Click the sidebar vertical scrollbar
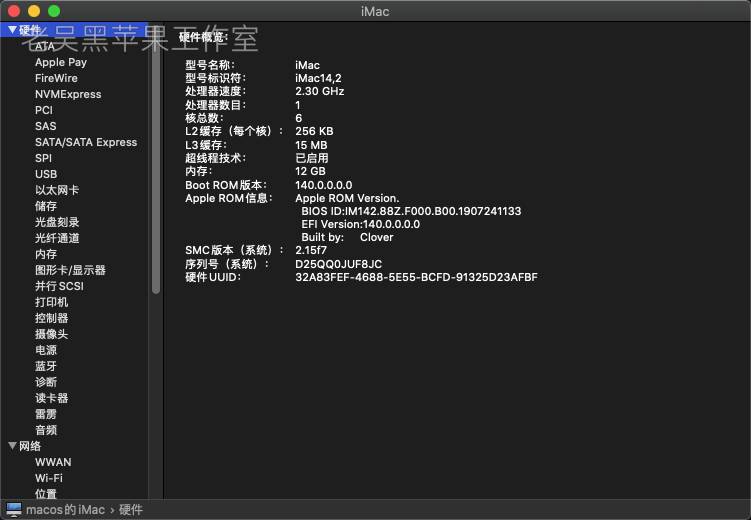The image size is (751, 520). pos(156,158)
